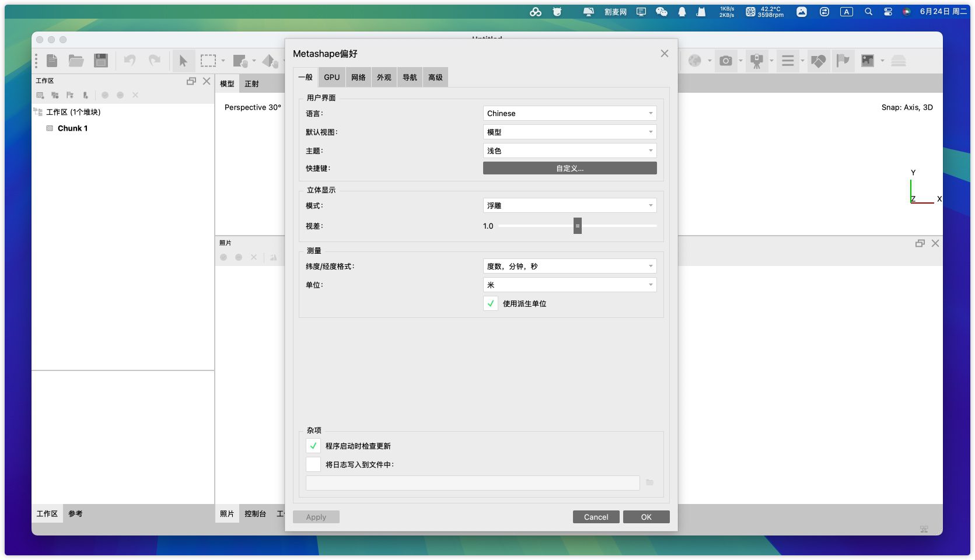Click the New document toolbar icon
Image resolution: width=975 pixels, height=560 pixels.
52,61
